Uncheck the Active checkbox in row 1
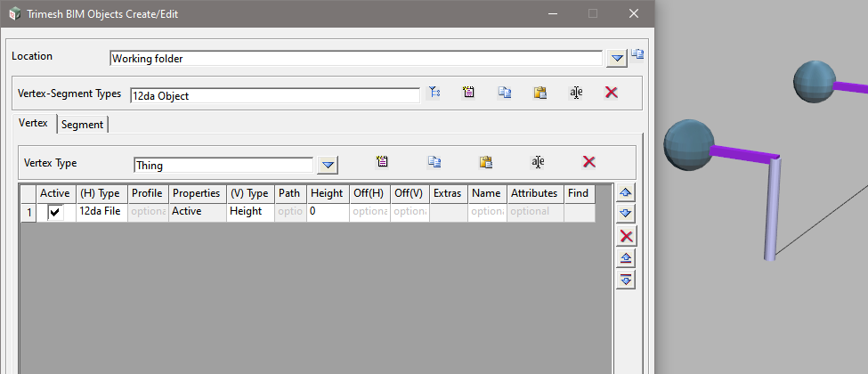The height and width of the screenshot is (374, 868). pyautogui.click(x=55, y=212)
